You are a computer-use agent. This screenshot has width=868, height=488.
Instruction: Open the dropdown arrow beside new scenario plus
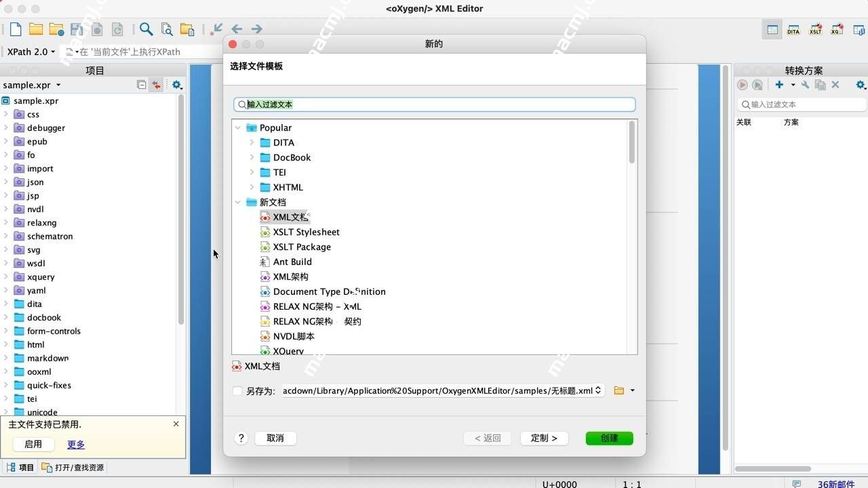[793, 85]
